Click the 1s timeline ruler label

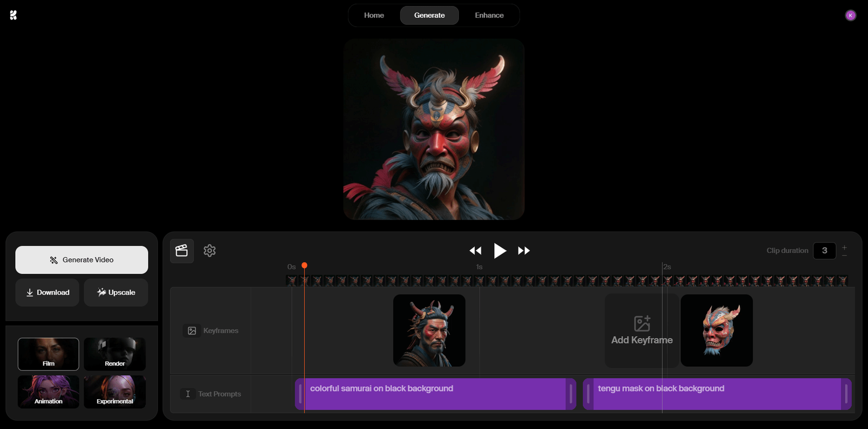(x=479, y=267)
